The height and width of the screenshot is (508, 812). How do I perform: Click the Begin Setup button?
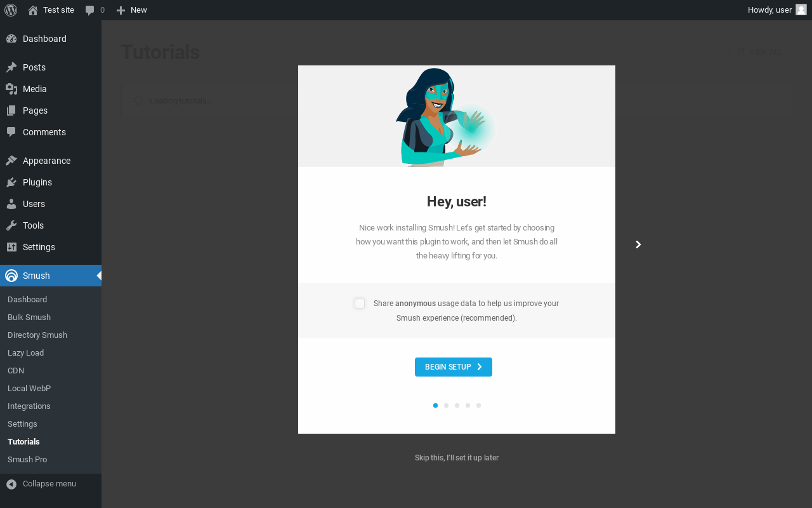[x=454, y=367]
